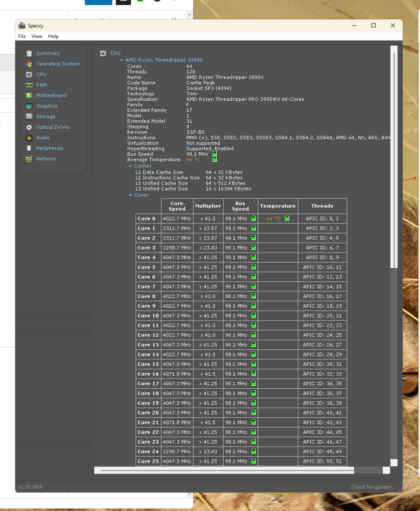Click the Audio speaker icon
Screen dimensions: 420x511
click(29, 138)
